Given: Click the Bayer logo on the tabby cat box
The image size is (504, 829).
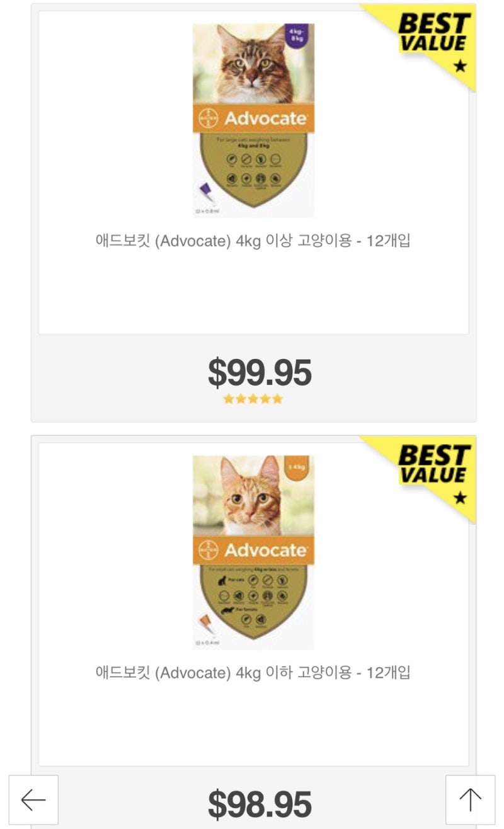Looking at the screenshot, I should point(209,118).
